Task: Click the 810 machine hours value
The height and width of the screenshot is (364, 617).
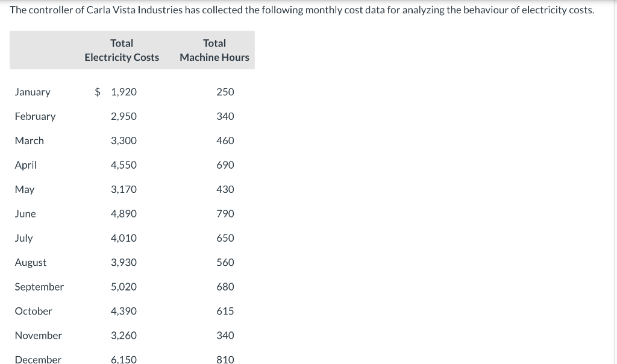Action: point(225,359)
